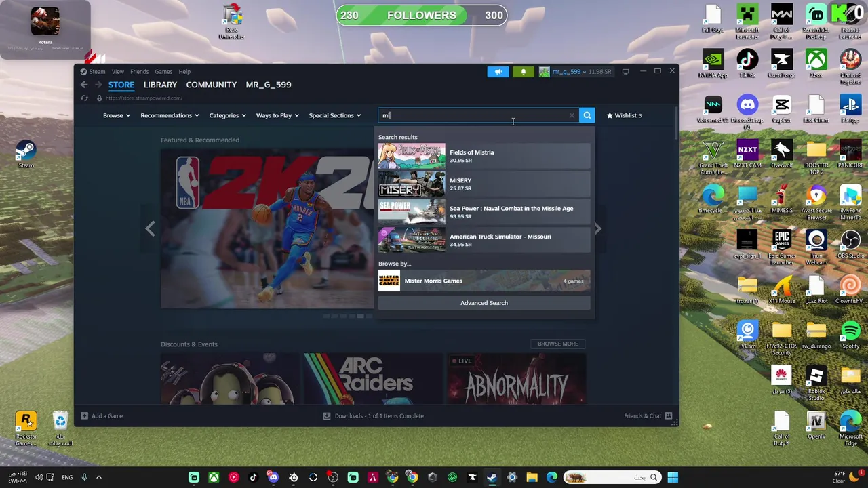The image size is (868, 488).
Task: Select Fields of Mistria search result
Action: [484, 156]
